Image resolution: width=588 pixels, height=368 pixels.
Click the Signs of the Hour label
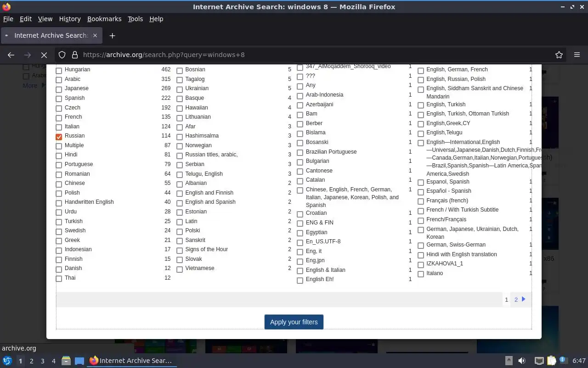pyautogui.click(x=207, y=249)
